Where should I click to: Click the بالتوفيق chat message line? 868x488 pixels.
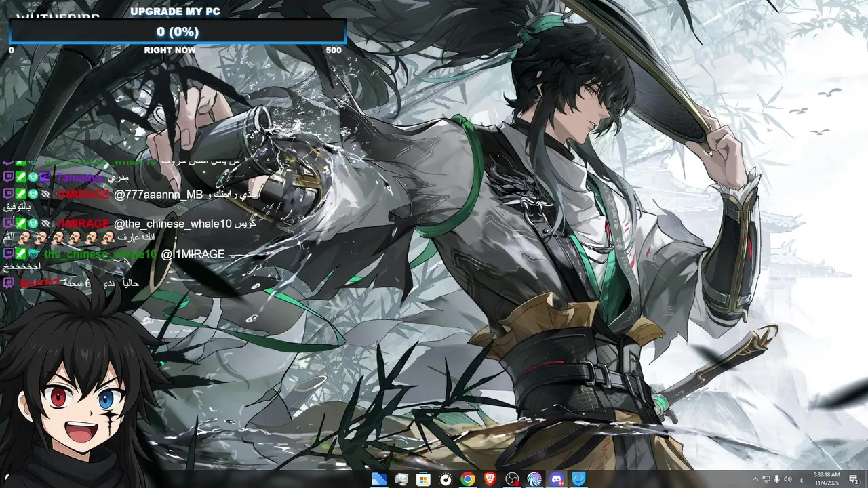pyautogui.click(x=17, y=207)
